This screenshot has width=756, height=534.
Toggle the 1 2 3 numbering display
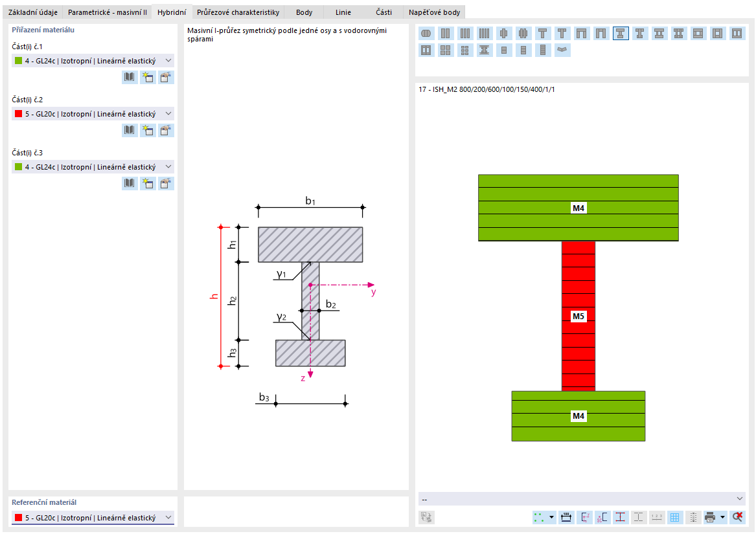657,517
